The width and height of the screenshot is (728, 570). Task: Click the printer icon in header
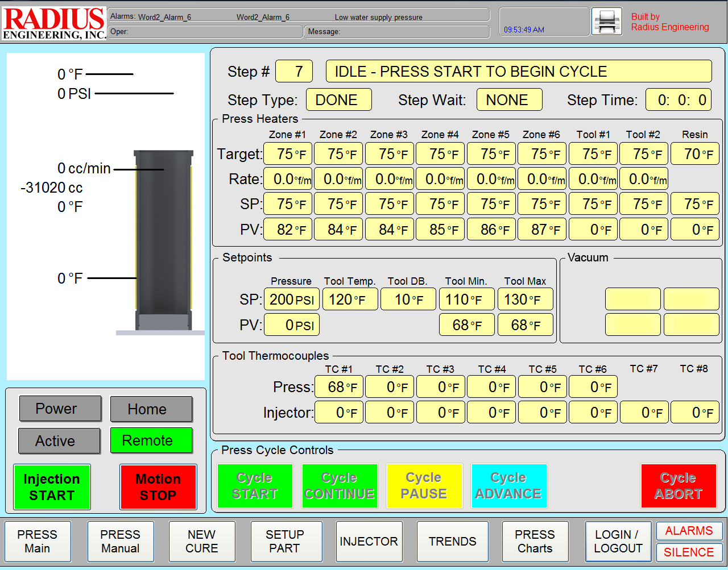point(607,22)
